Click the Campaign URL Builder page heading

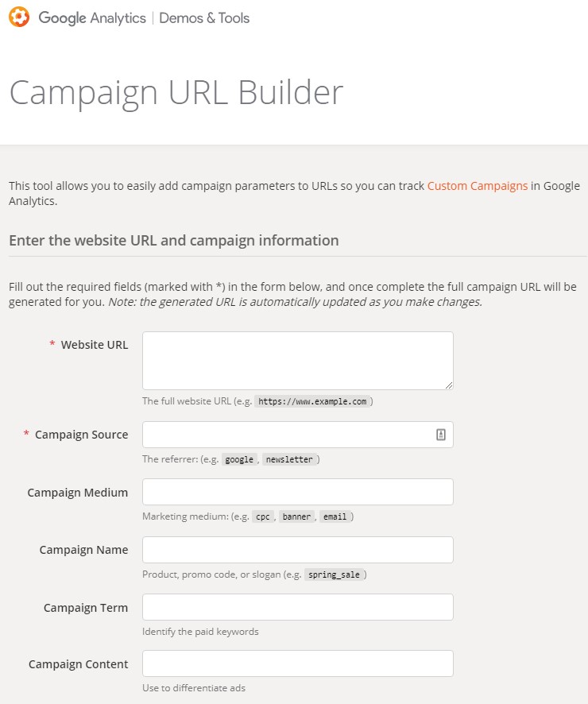pyautogui.click(x=176, y=93)
